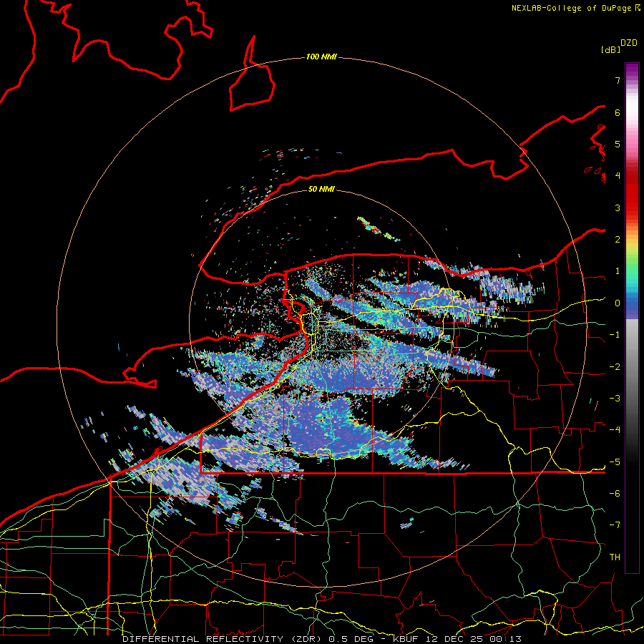Viewport: 644px width, 644px height.
Task: Click the -1 tick label on color scale
Action: 615,335
